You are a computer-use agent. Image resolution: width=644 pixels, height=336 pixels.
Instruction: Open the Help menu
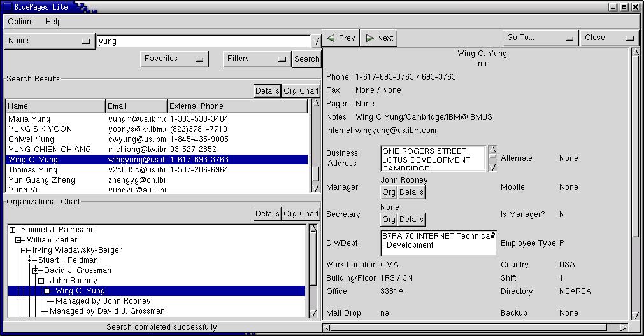tap(54, 22)
